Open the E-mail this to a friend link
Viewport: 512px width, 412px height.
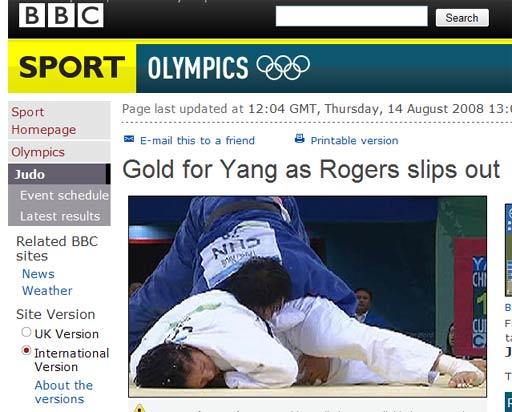[197, 140]
